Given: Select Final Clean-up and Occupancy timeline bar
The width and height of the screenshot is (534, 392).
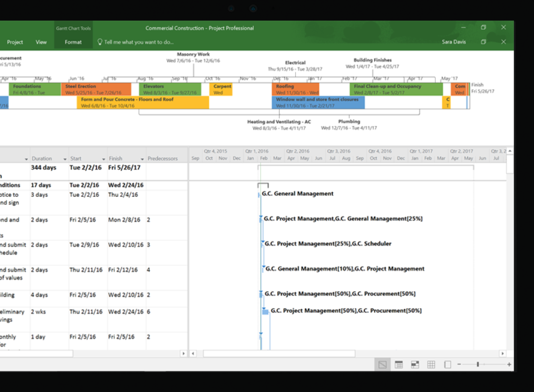Looking at the screenshot, I should [396, 89].
